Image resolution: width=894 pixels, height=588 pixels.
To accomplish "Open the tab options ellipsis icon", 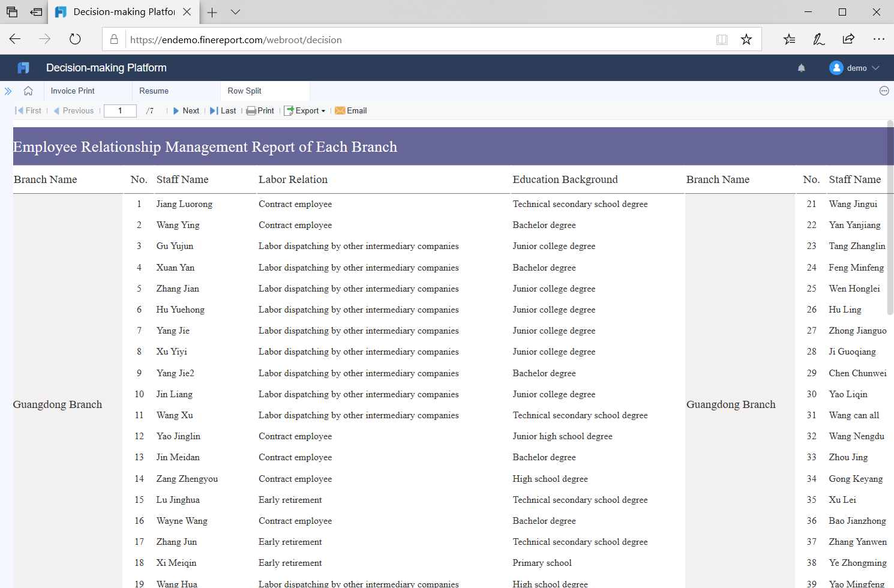I will (884, 91).
